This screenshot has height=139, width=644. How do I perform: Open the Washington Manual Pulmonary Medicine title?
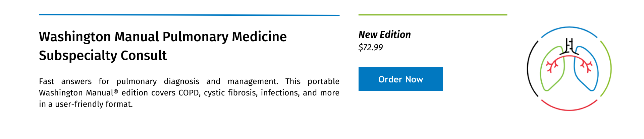point(163,37)
